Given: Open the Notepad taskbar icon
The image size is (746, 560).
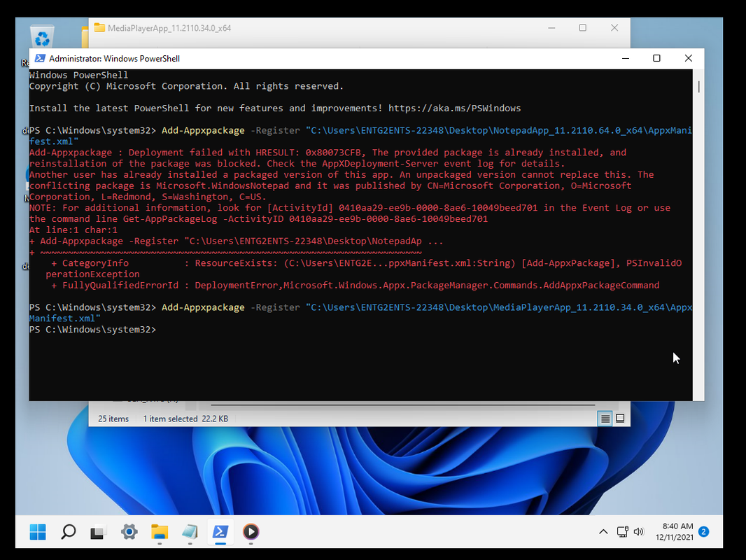Looking at the screenshot, I should [x=190, y=532].
